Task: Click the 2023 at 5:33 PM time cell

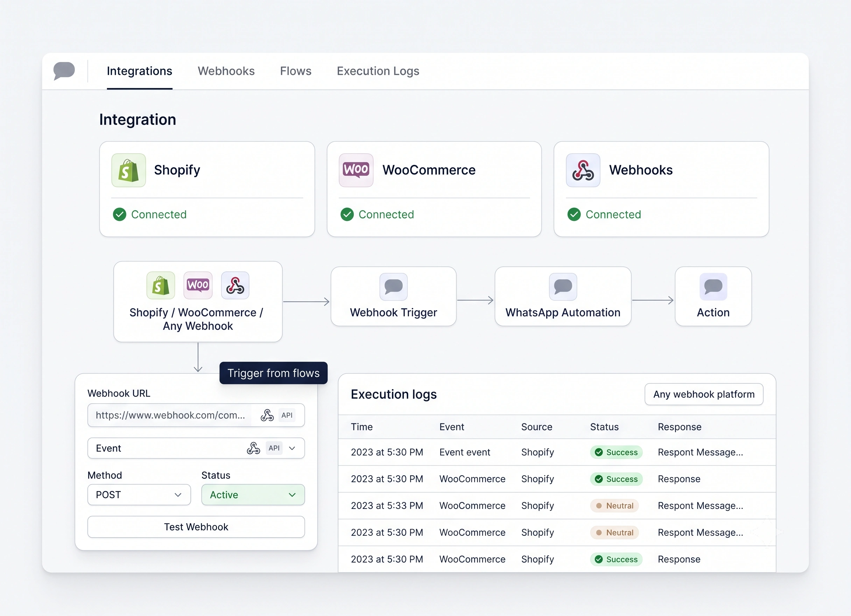Action: tap(387, 506)
